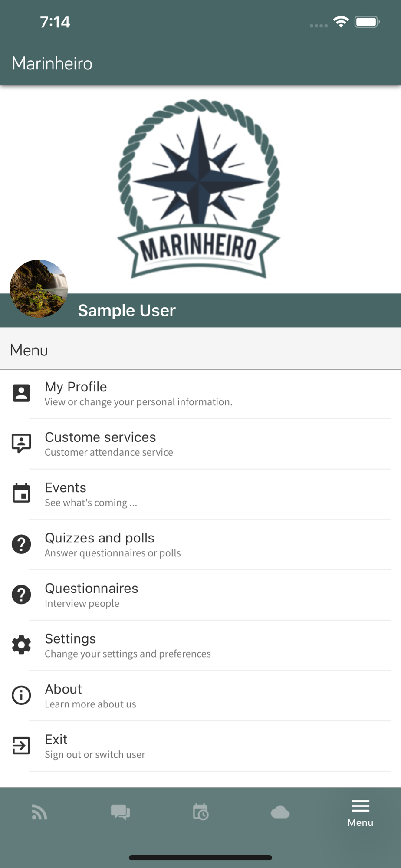Open Settings to change preferences
Screen dimensions: 401x868
click(x=200, y=645)
